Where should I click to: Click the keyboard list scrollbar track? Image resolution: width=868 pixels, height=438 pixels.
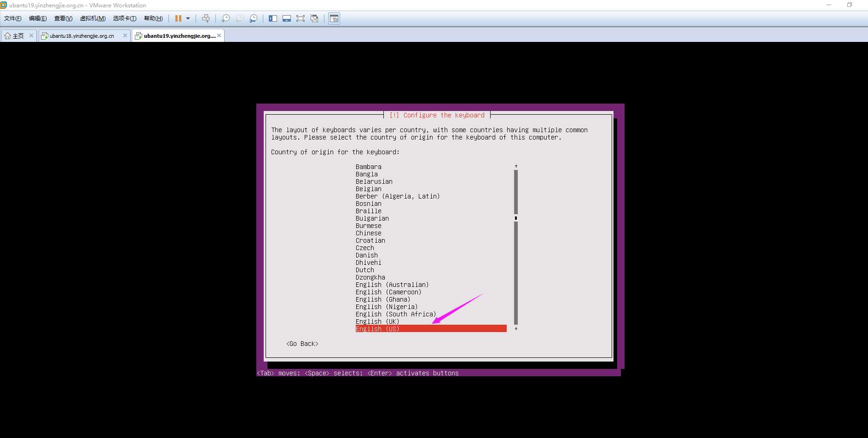516,247
